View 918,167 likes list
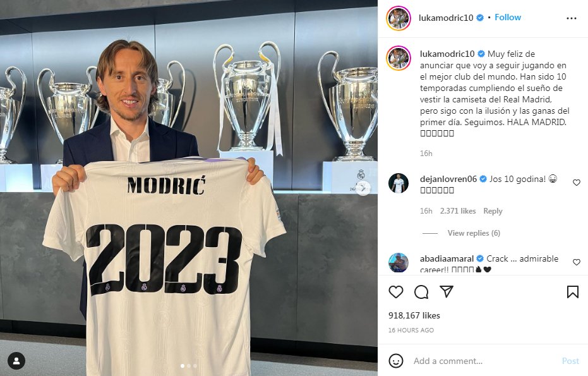Image resolution: width=588 pixels, height=376 pixels. (414, 315)
